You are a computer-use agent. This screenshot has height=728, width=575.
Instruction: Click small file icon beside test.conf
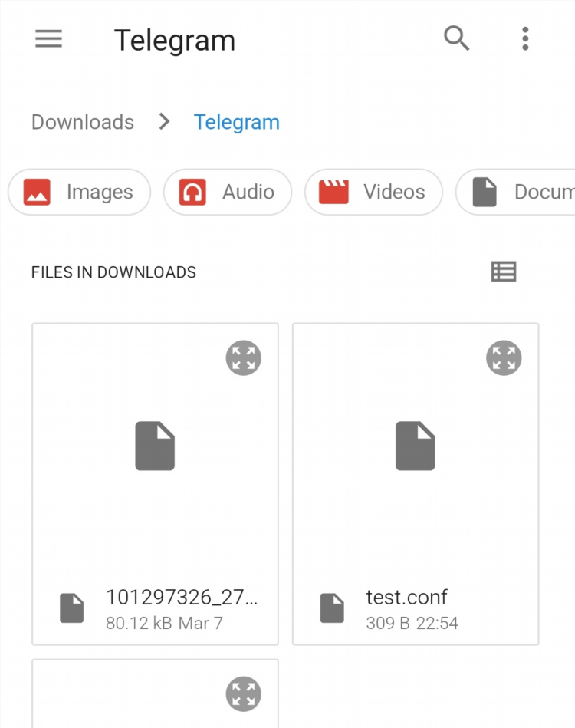[332, 608]
